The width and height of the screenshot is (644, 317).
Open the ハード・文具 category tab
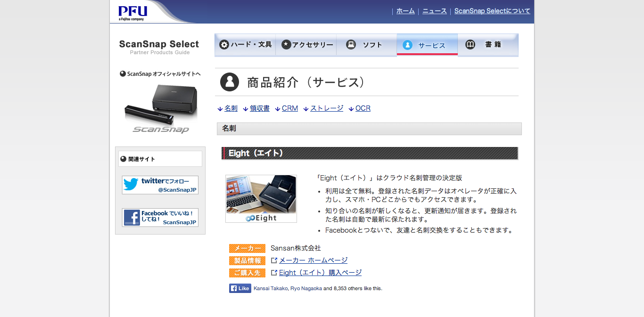tap(245, 45)
